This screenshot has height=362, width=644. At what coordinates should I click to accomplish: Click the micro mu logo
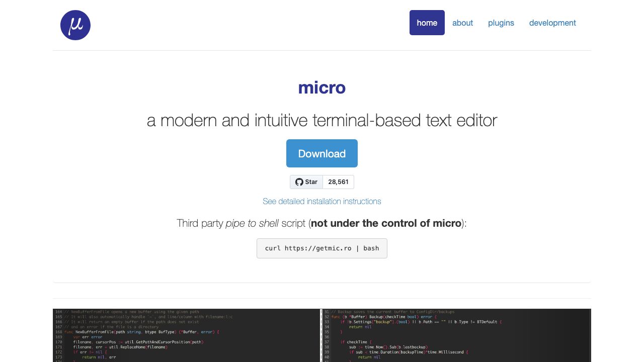tap(75, 25)
